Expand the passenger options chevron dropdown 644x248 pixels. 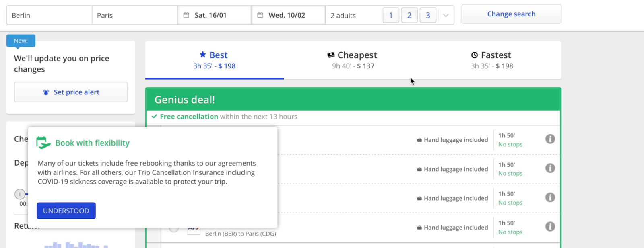click(446, 16)
